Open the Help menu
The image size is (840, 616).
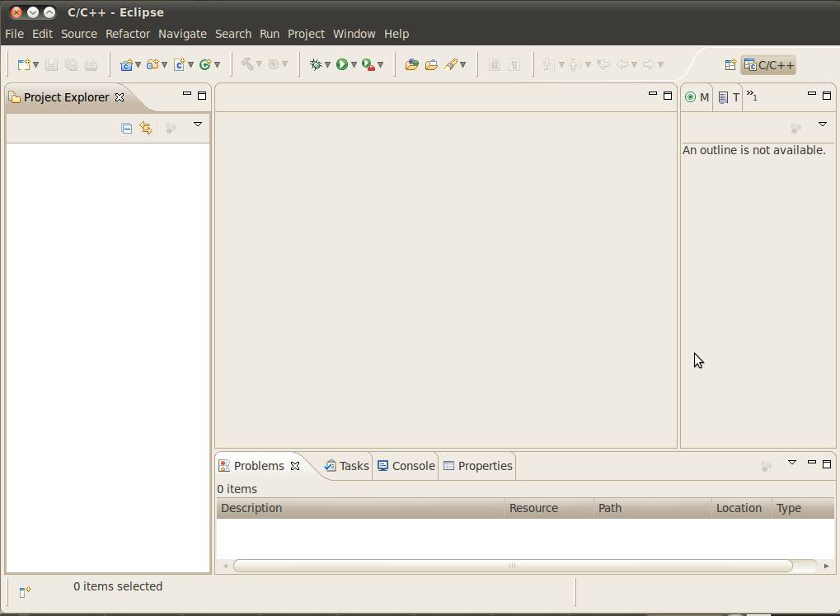397,34
